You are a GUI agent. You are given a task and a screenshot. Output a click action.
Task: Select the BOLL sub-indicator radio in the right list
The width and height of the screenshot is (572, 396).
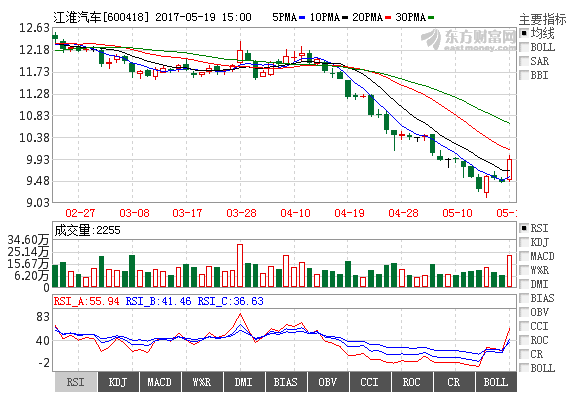click(524, 368)
